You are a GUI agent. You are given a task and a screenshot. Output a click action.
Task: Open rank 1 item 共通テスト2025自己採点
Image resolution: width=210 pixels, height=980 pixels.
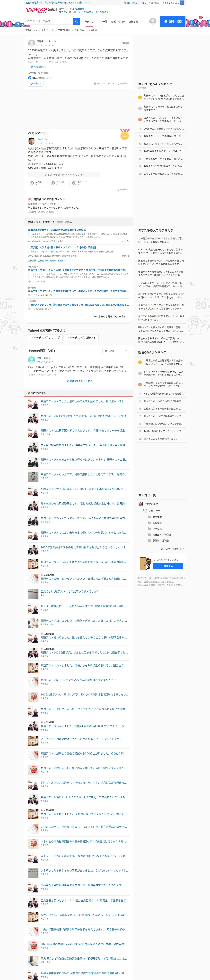click(x=164, y=97)
